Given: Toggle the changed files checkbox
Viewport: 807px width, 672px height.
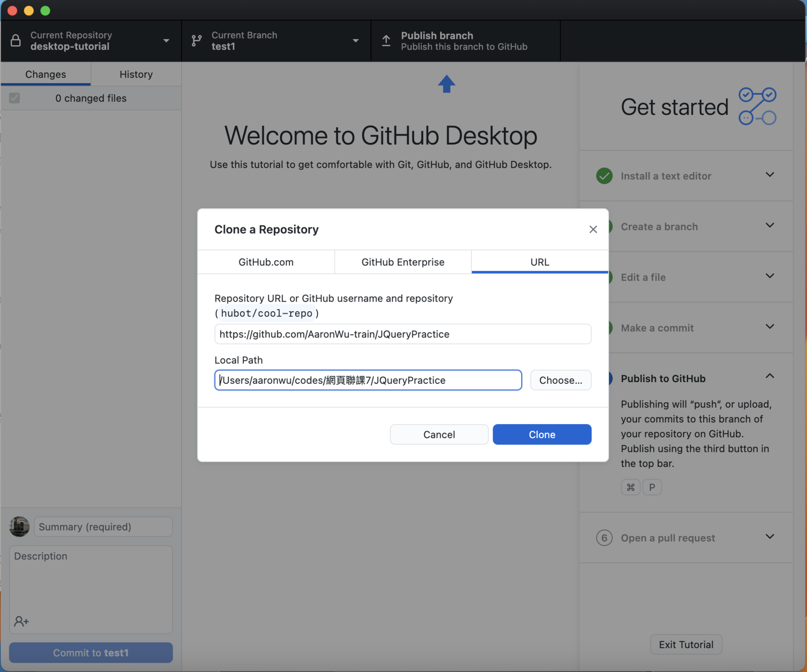Looking at the screenshot, I should 14,98.
